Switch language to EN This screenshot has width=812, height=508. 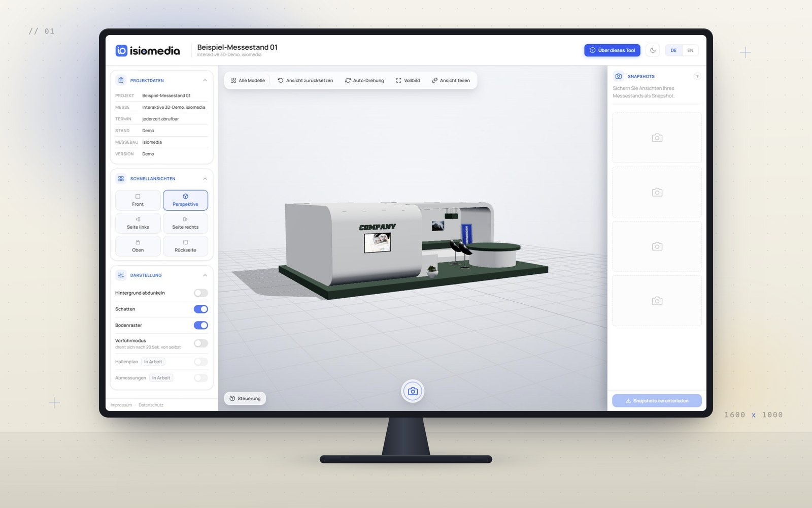(690, 50)
